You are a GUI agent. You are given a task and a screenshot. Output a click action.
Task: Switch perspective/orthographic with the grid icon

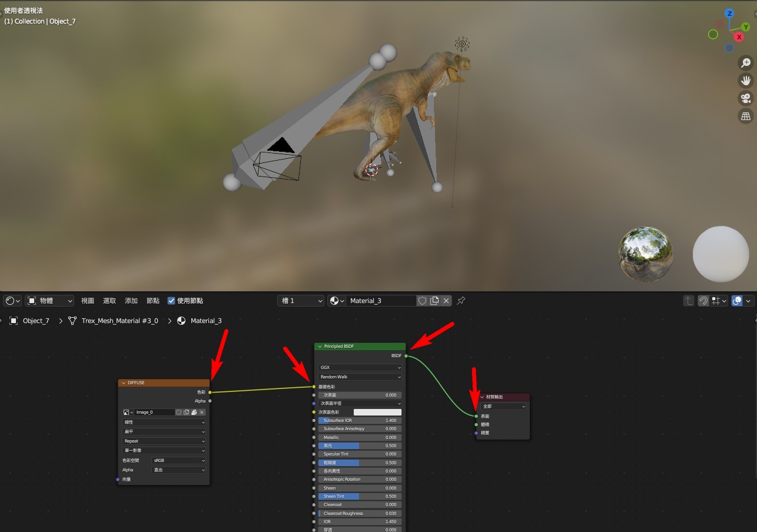coord(746,116)
